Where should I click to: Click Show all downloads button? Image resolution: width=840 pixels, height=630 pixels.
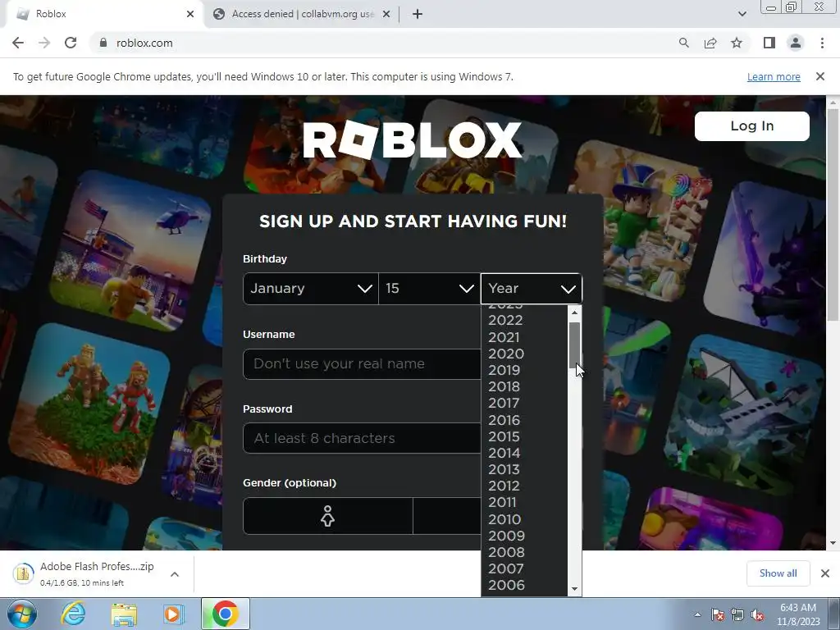778,573
